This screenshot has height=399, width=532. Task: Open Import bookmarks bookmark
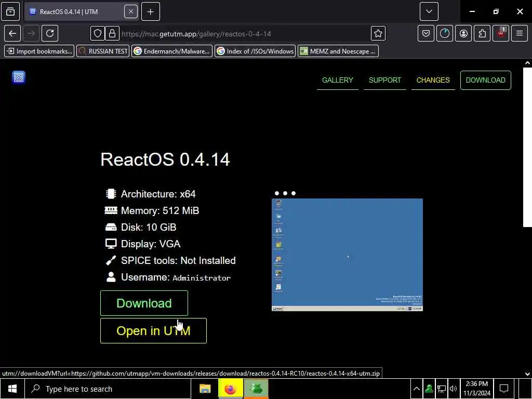click(39, 51)
